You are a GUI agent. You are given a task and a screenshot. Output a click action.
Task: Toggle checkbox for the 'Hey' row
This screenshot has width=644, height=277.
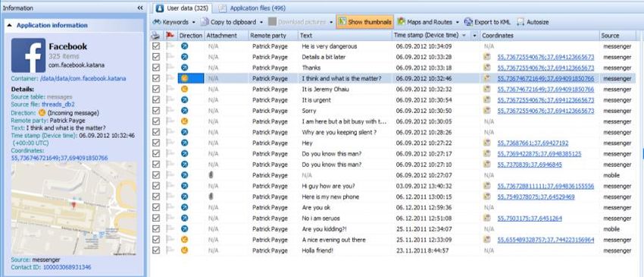pyautogui.click(x=155, y=143)
